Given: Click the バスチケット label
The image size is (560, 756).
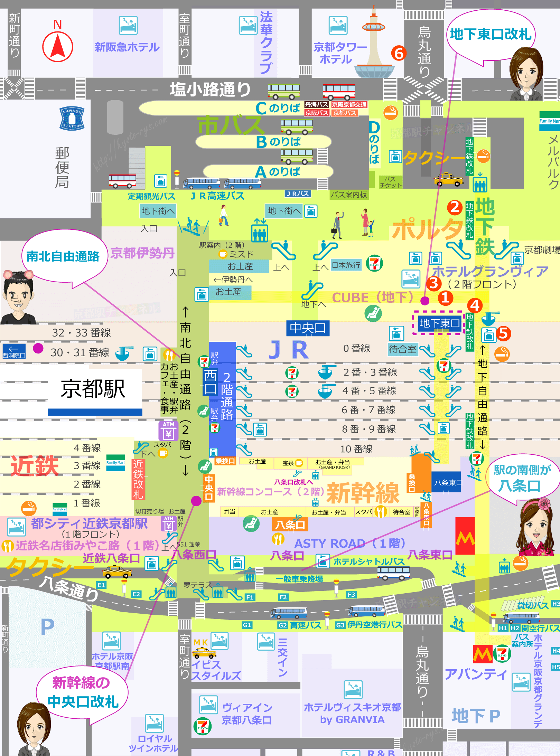Looking at the screenshot, I should 391,182.
